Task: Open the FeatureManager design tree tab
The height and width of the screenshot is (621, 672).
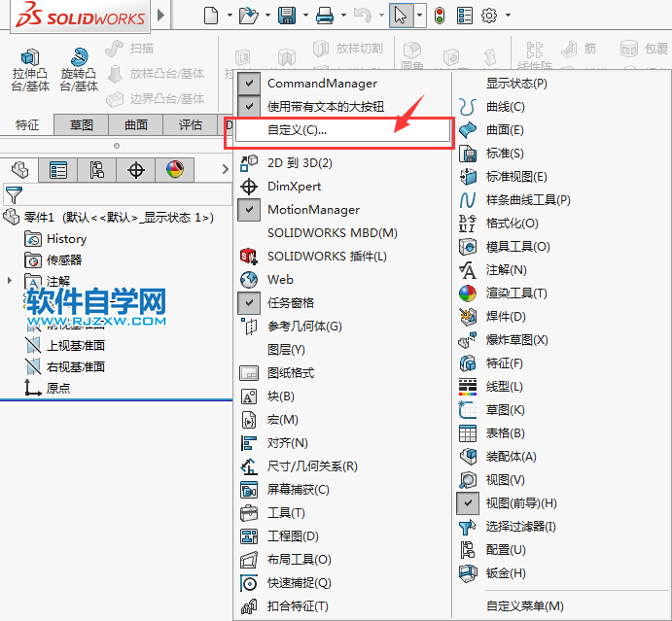Action: [19, 170]
